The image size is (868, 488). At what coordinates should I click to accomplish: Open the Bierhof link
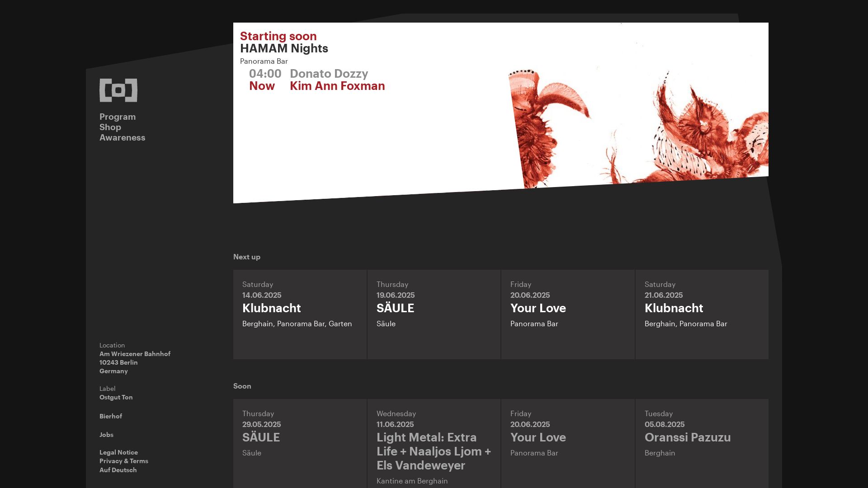(x=111, y=416)
